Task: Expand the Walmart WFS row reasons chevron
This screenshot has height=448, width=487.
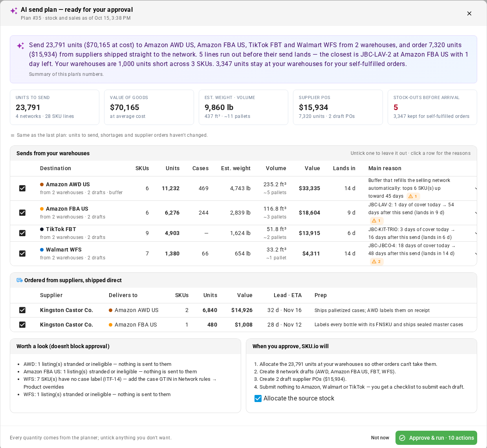Action: pyautogui.click(x=476, y=253)
